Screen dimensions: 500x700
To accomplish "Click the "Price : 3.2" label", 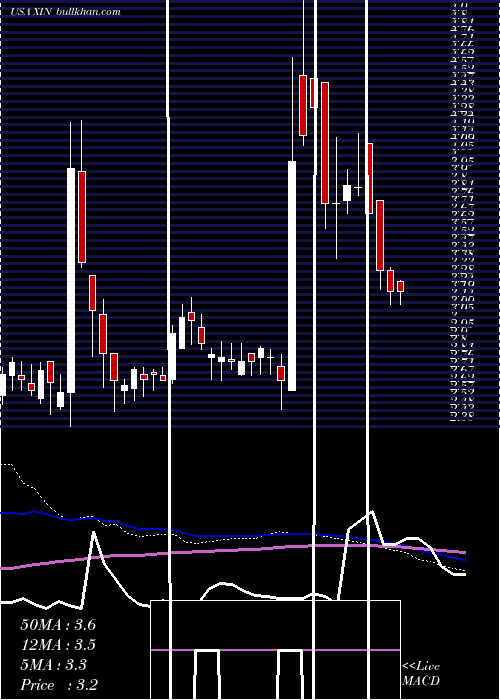I will point(59,685).
